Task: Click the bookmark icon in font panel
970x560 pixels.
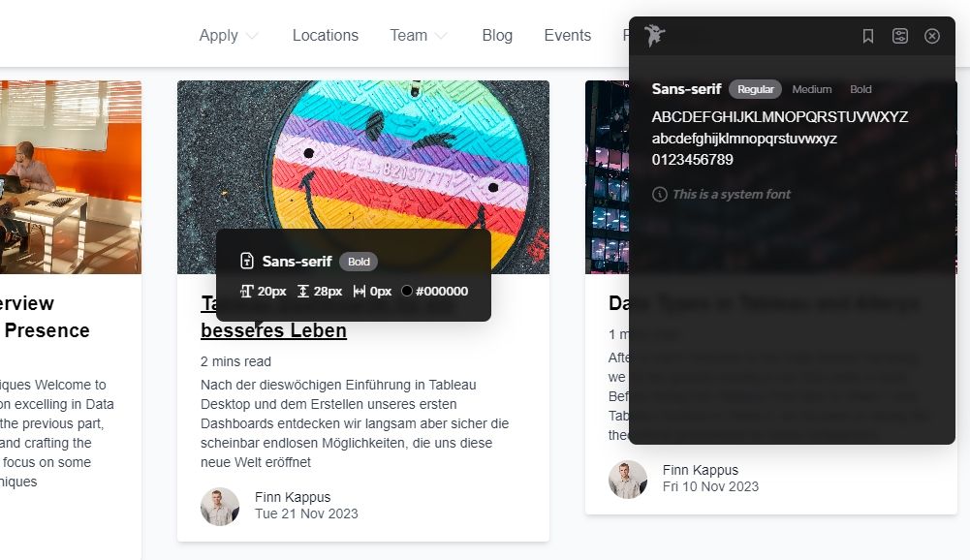Action: 868,36
